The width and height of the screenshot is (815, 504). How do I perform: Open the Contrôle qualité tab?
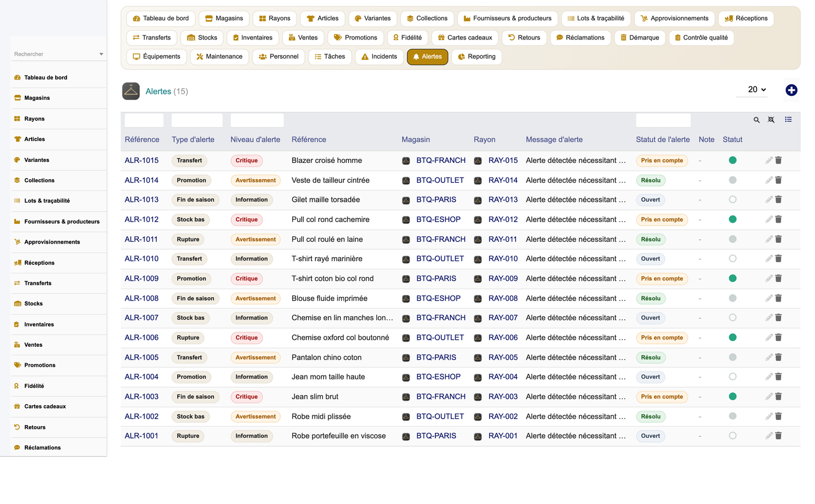tap(701, 38)
